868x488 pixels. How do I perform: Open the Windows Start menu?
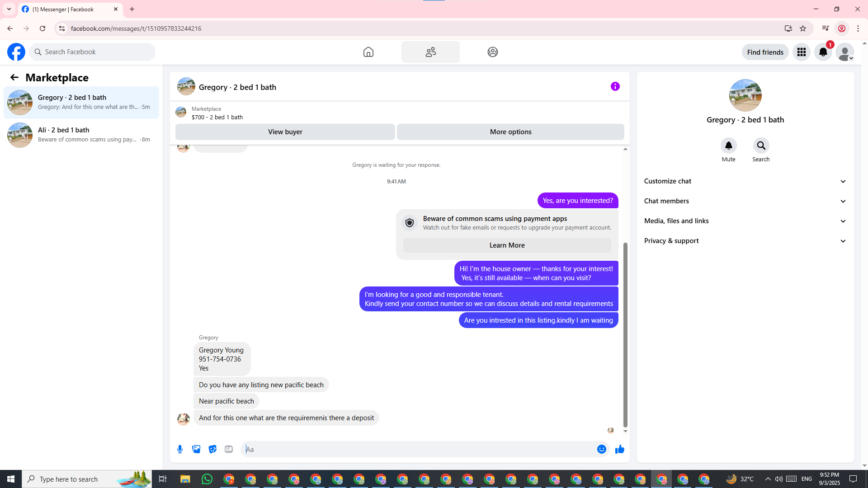11,479
